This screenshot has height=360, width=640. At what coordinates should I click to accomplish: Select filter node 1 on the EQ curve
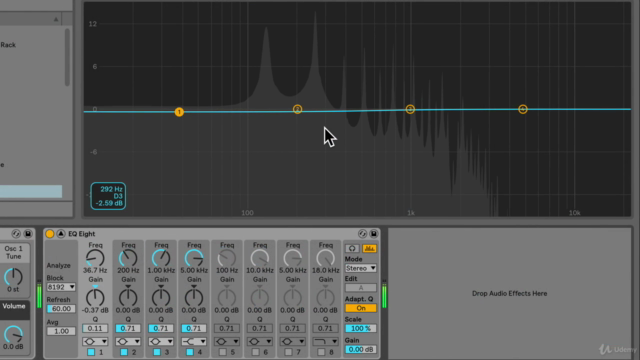coord(179,112)
